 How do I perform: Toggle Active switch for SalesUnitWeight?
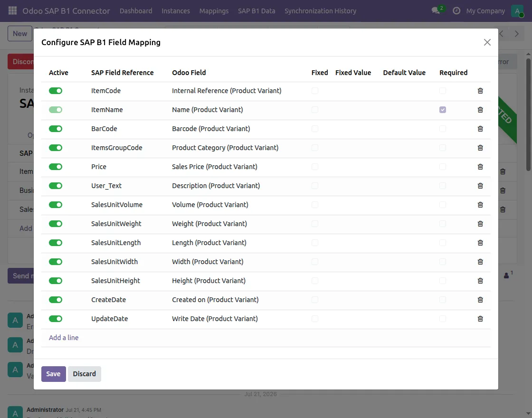point(56,224)
